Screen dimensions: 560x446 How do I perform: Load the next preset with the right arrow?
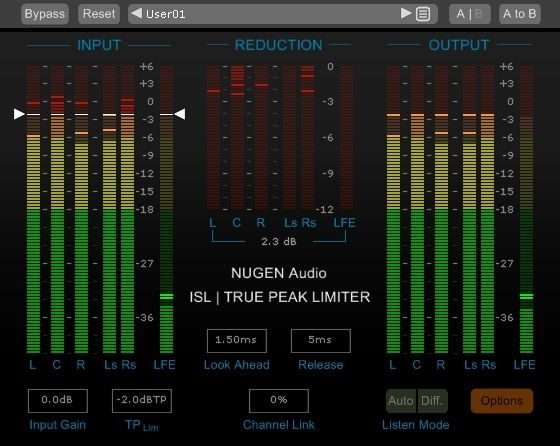406,14
